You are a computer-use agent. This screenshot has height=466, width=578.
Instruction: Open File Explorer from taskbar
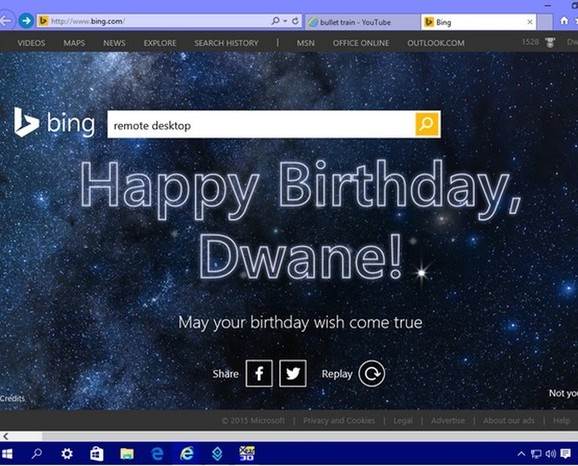[x=127, y=454]
